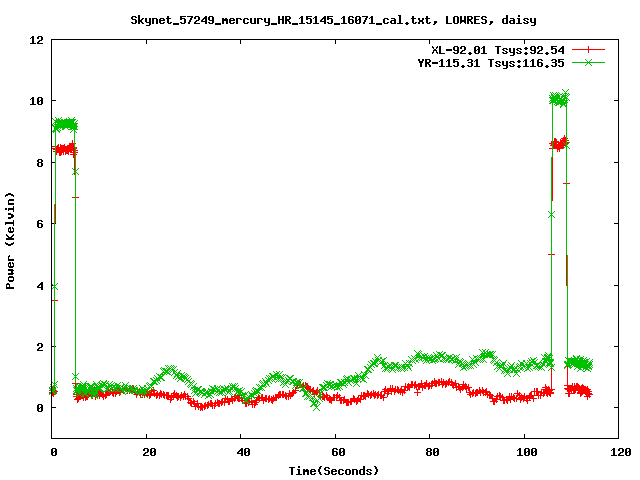Click y-axis tick label 2

[40, 347]
